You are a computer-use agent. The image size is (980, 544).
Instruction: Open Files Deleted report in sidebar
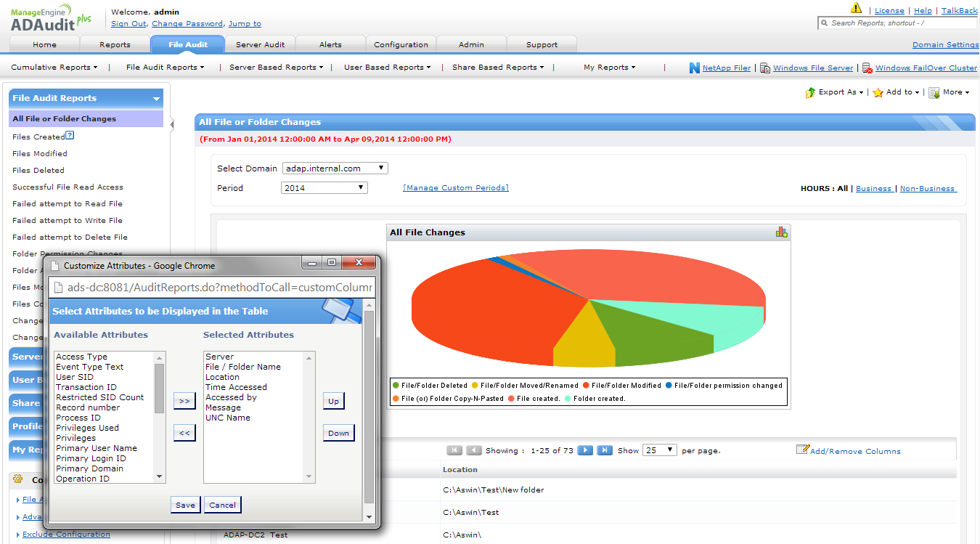[38, 170]
